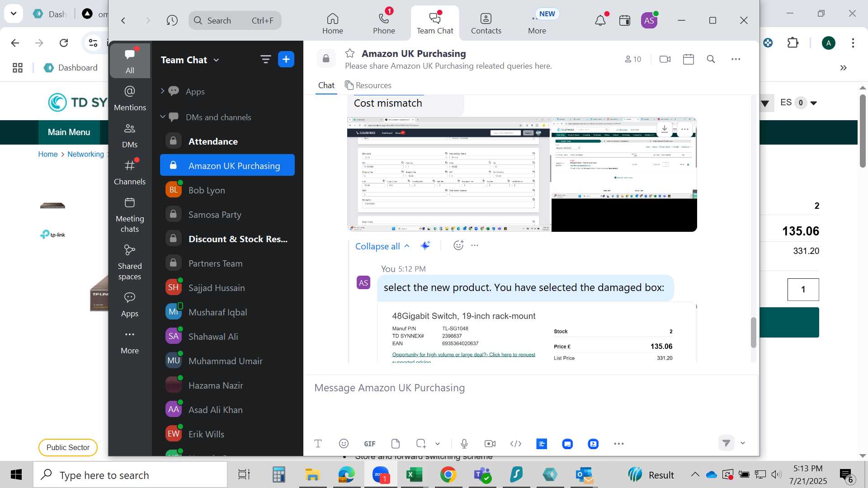The height and width of the screenshot is (488, 868).
Task: Open Apps in the left sidebar
Action: tap(130, 305)
